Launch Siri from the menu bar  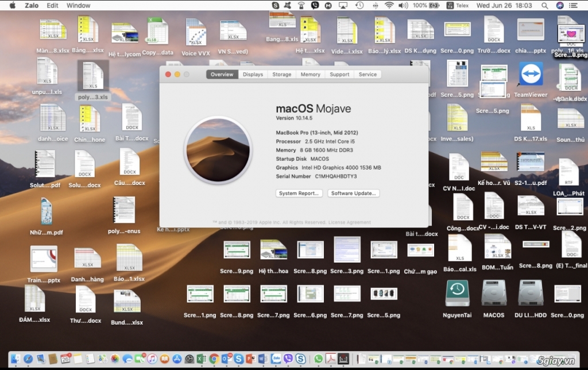[560, 5]
